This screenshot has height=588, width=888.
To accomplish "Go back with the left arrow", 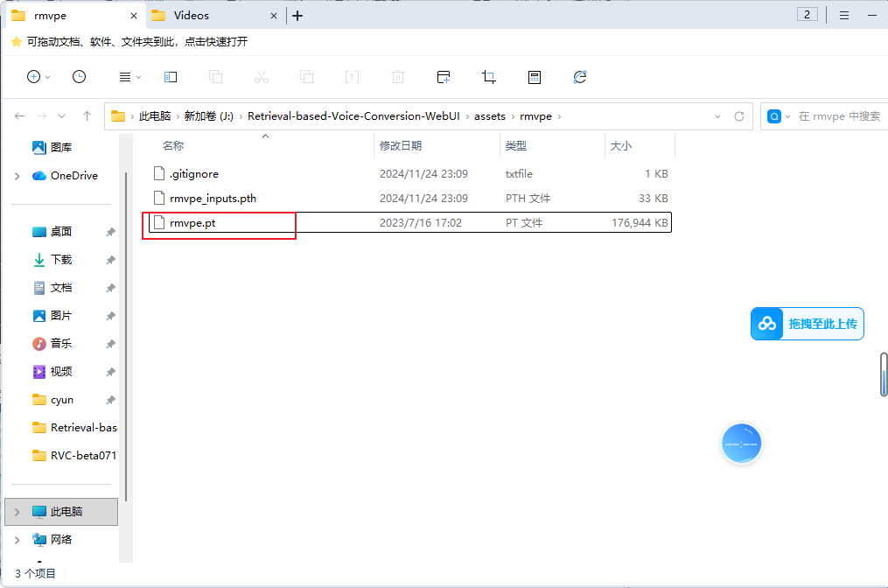I will (20, 116).
